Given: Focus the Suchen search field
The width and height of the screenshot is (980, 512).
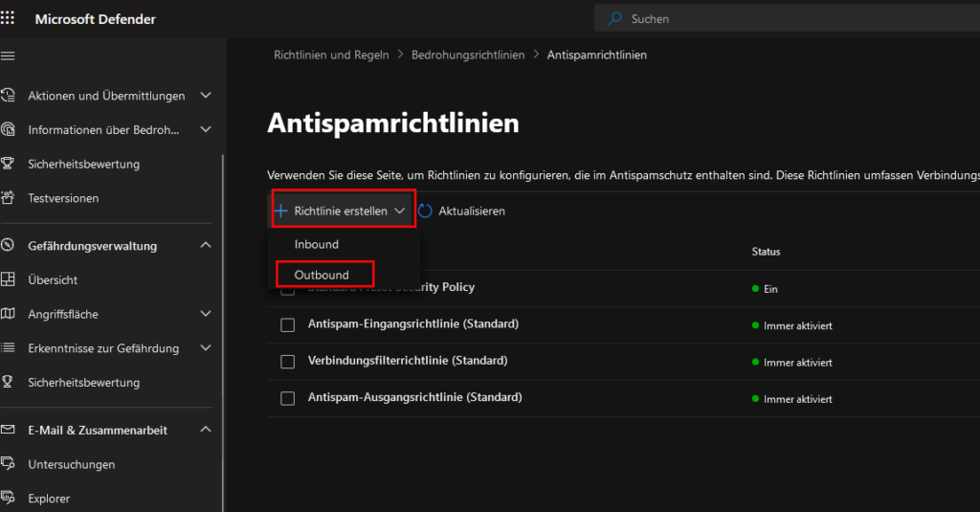Looking at the screenshot, I should pyautogui.click(x=787, y=19).
